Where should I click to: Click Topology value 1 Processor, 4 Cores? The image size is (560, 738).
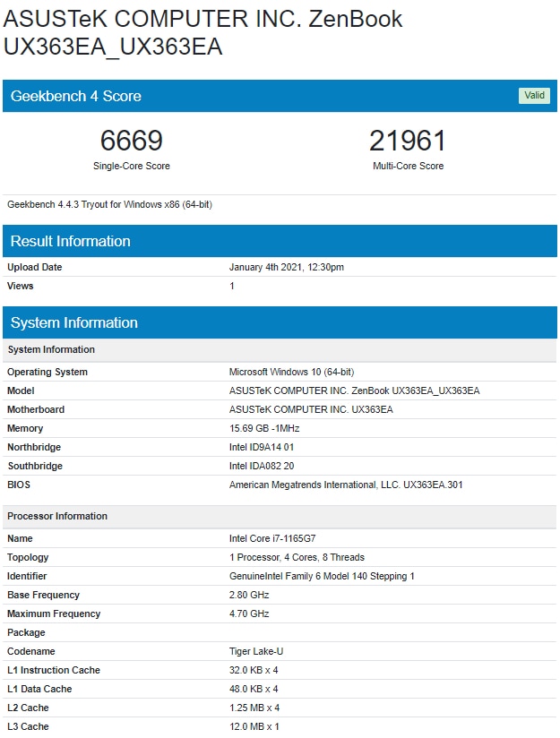pyautogui.click(x=297, y=557)
